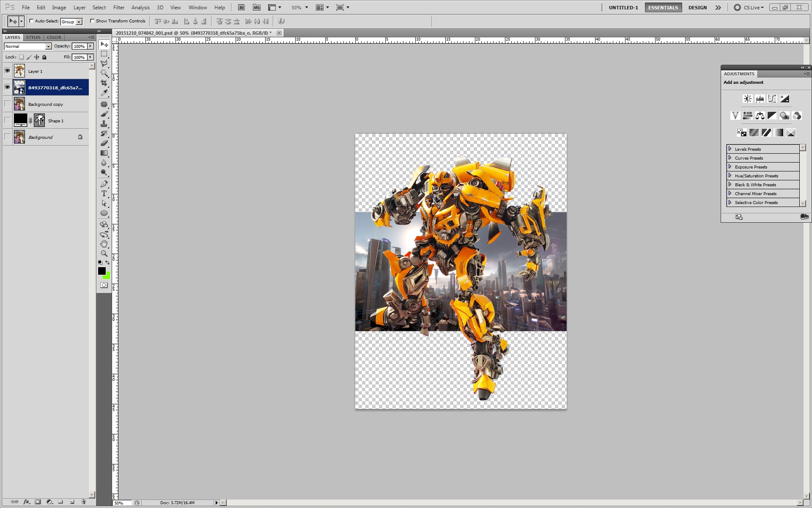Toggle lock transparent pixels
Viewport: 812px width, 508px height.
pyautogui.click(x=21, y=57)
